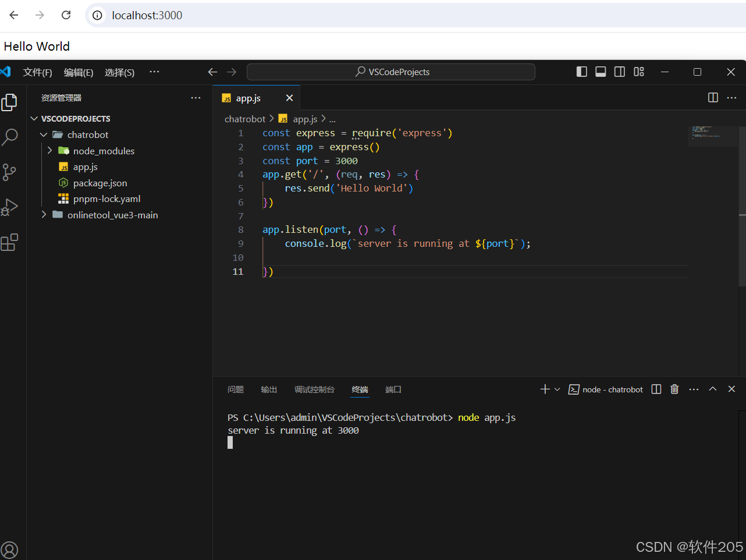
Task: Open Explorer panel more actions ellipsis
Action: click(196, 98)
